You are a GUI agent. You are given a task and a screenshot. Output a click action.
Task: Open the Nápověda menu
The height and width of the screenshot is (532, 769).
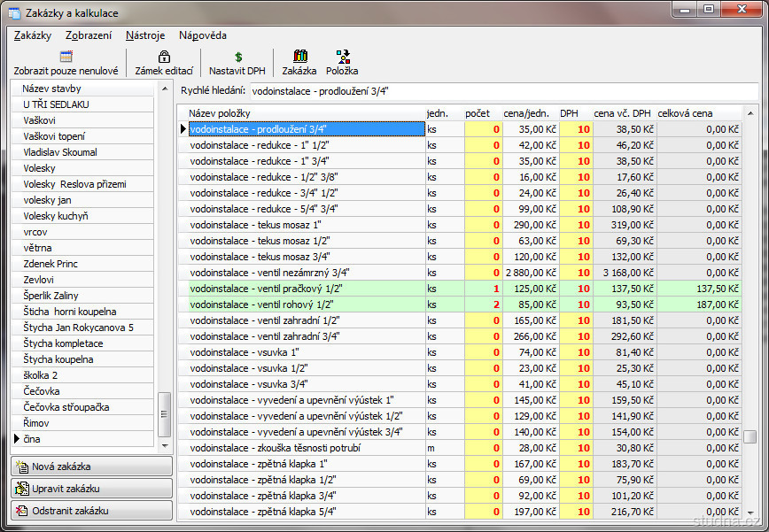(203, 35)
